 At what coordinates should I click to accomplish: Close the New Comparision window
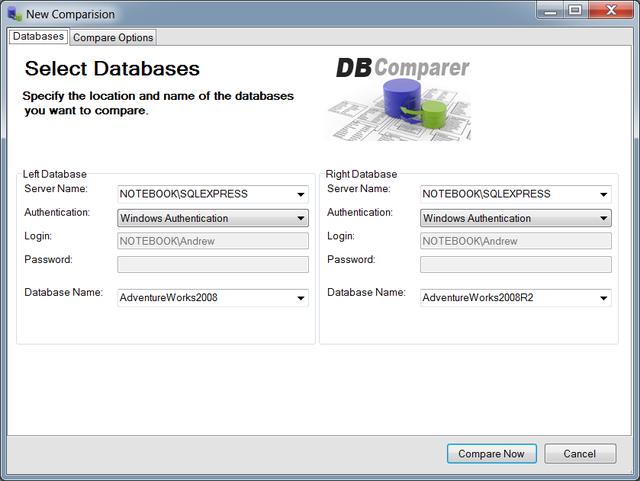tap(608, 11)
